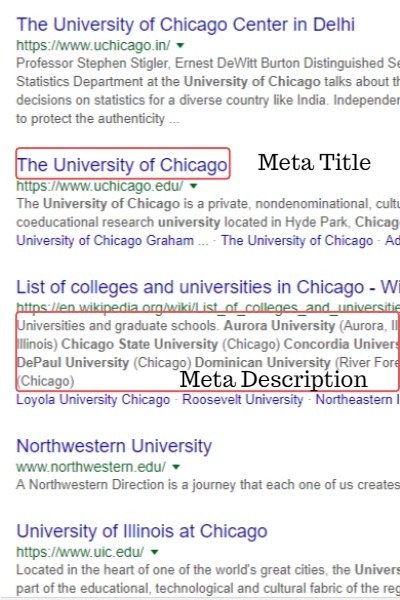Follow the Loyola University Chicago sitelink
Screen dimensions: 400x600
click(93, 399)
